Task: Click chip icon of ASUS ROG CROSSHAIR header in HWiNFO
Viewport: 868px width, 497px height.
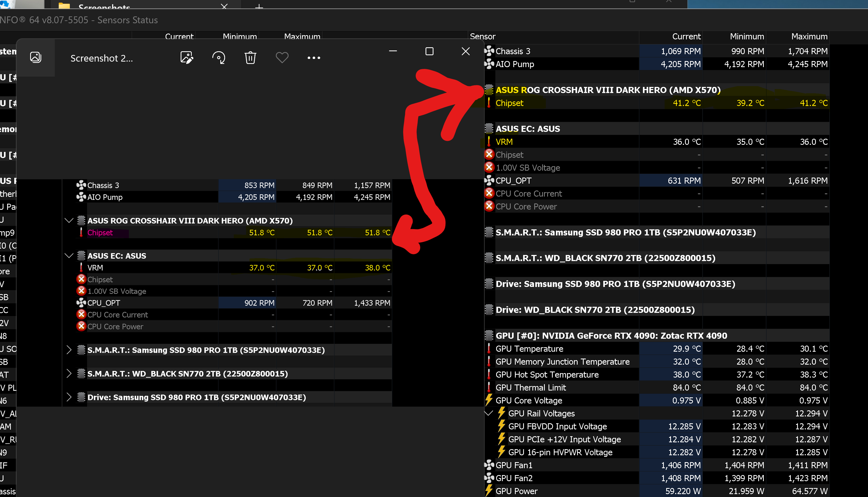Action: pos(489,90)
